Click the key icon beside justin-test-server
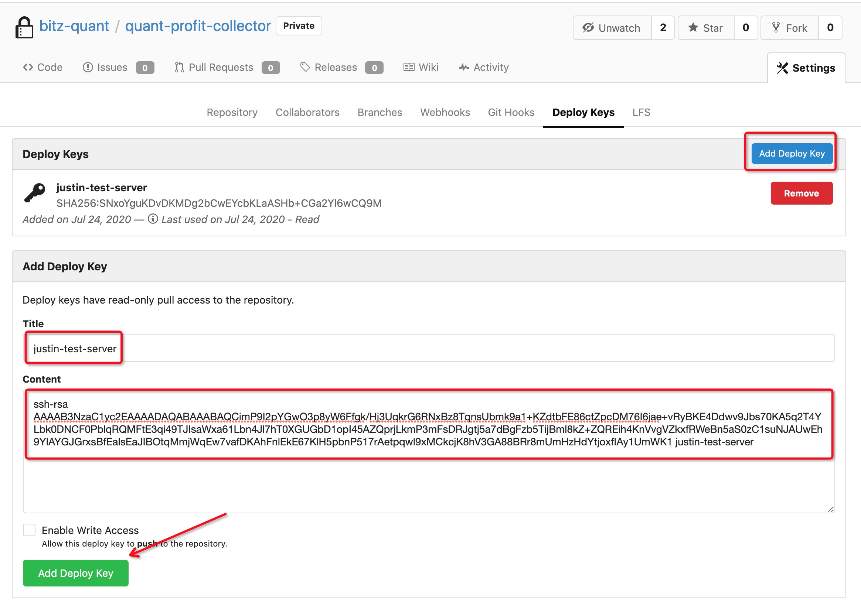 [34, 193]
